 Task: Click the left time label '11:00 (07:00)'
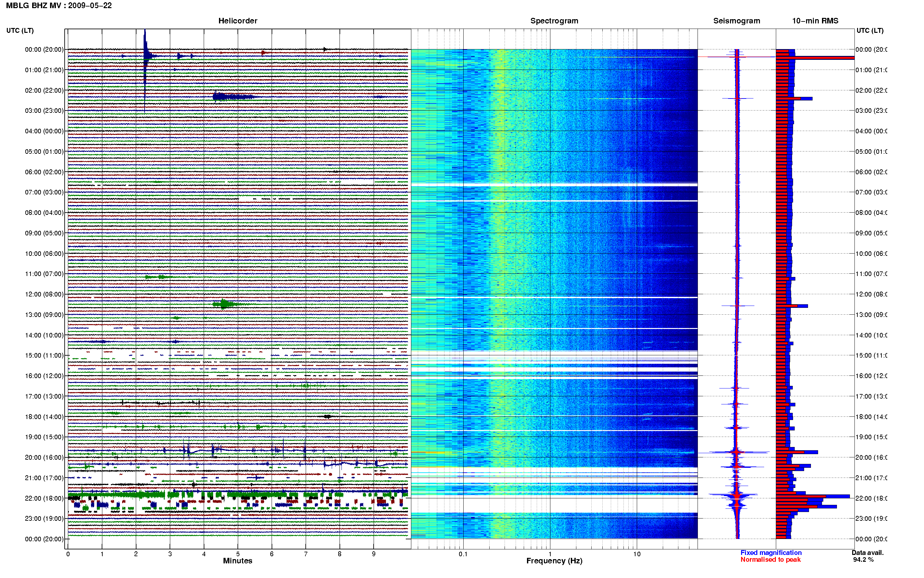click(44, 274)
